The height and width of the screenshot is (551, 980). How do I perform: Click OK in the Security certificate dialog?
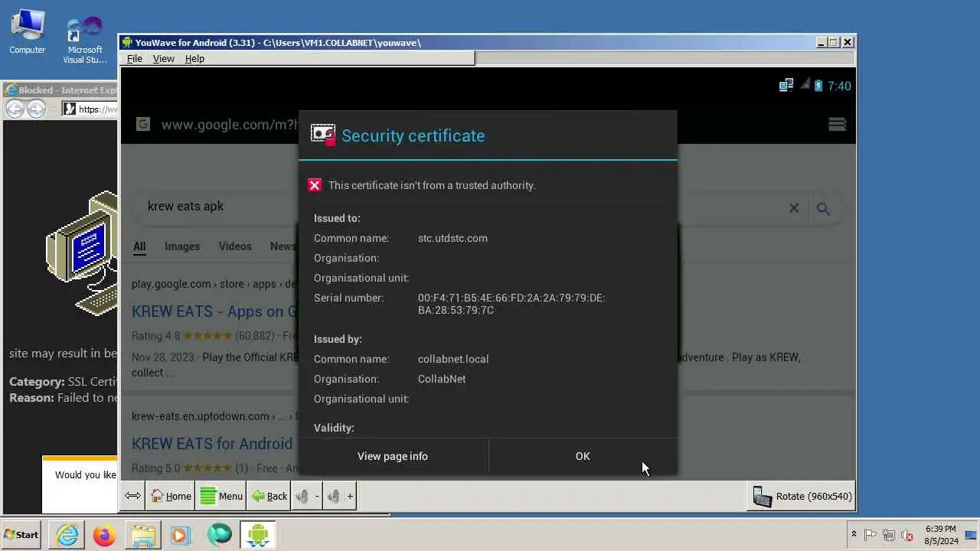tap(583, 456)
